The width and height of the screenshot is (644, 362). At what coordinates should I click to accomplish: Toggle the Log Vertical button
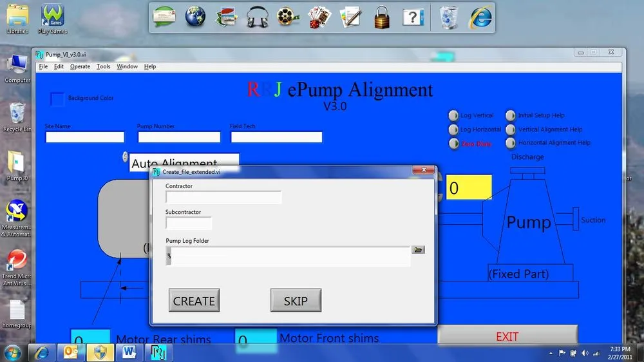click(x=453, y=116)
